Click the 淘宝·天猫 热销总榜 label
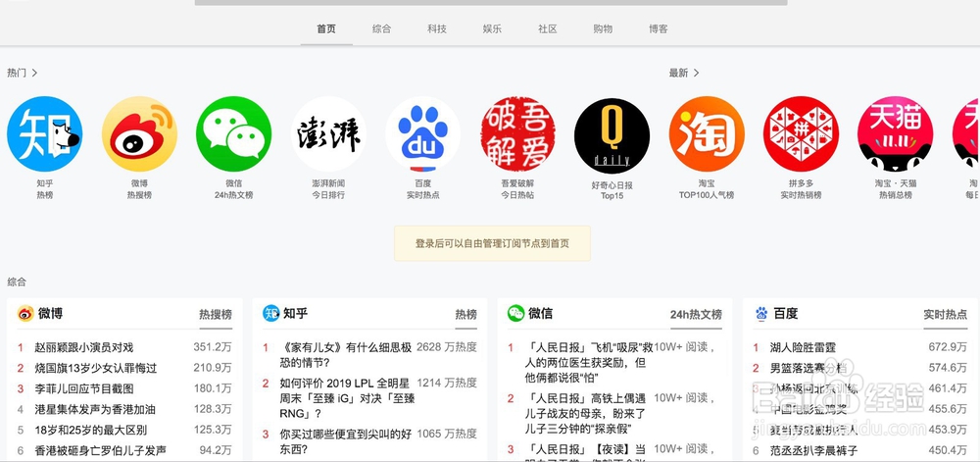Screen dimensions: 980x462 pyautogui.click(x=896, y=188)
